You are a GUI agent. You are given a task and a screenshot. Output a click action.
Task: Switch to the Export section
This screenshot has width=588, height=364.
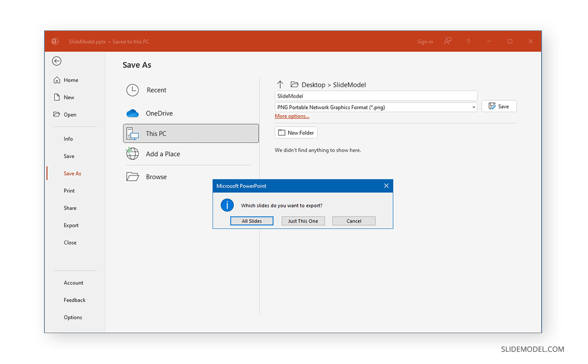click(x=71, y=225)
